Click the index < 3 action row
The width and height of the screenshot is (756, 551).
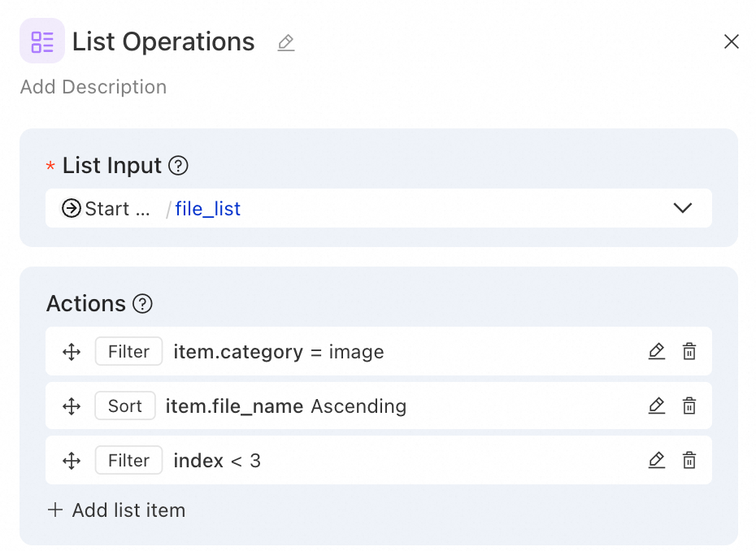click(406, 461)
